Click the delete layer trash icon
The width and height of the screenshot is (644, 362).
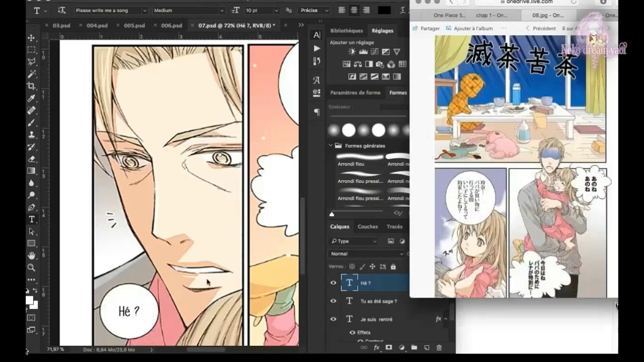(439, 347)
